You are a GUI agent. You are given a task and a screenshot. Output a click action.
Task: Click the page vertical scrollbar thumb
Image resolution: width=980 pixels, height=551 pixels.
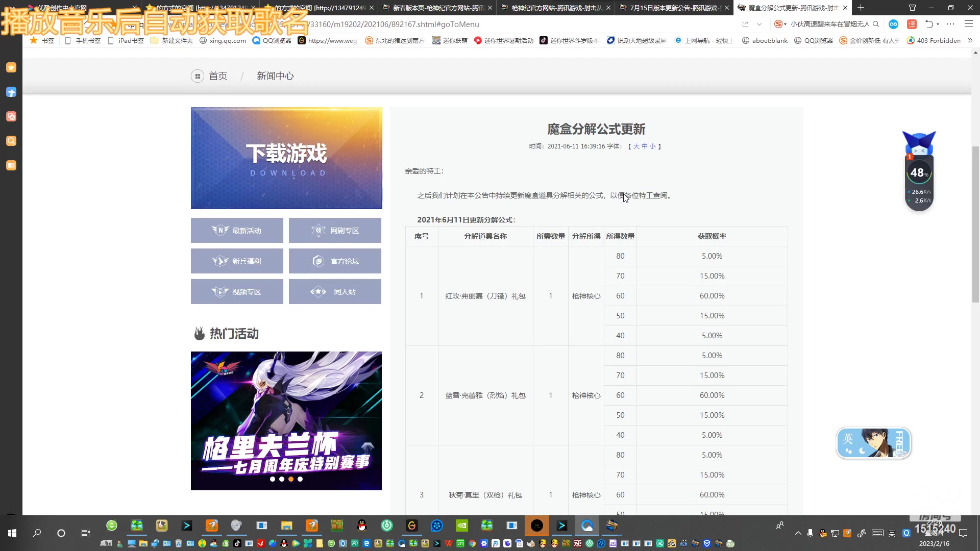pos(975,224)
